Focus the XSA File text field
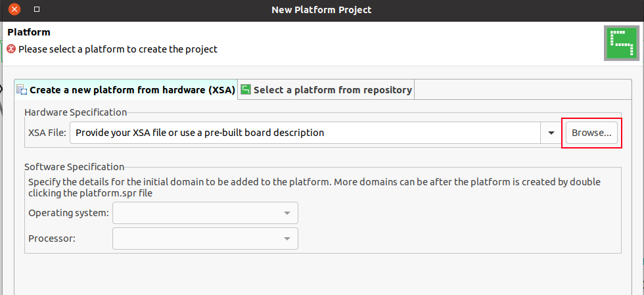The image size is (644, 295). 305,133
